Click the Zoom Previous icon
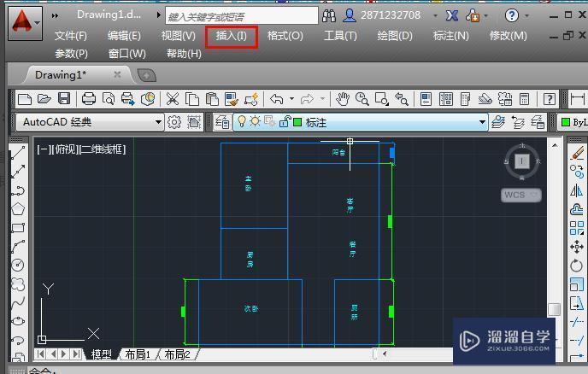Screen dimensions: 588x374 [401, 99]
